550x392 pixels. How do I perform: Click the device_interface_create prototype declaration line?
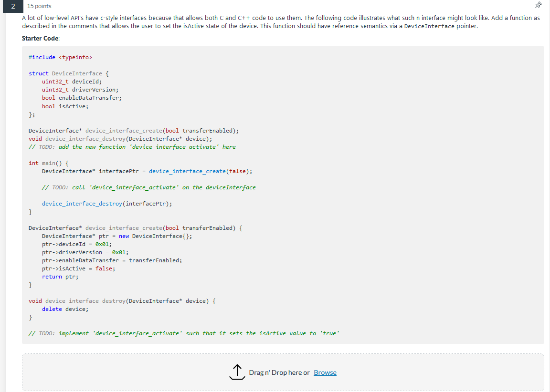[134, 131]
